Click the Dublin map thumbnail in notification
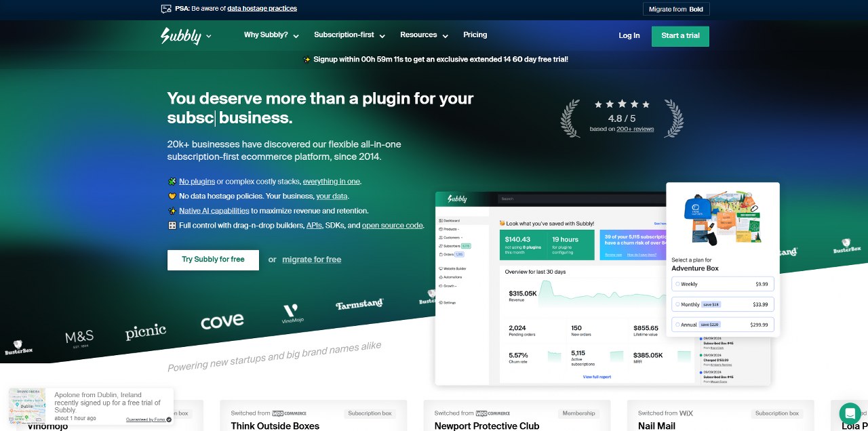The height and width of the screenshot is (431, 868). [x=27, y=405]
